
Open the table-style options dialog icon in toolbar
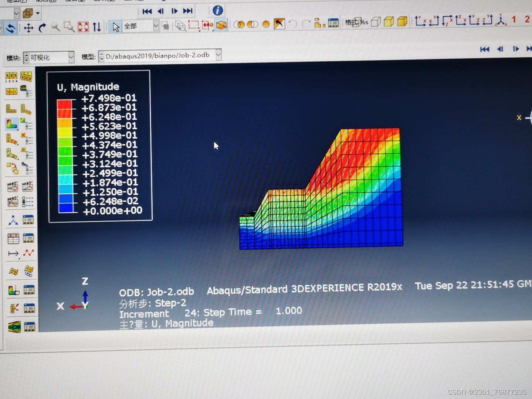[x=333, y=23]
